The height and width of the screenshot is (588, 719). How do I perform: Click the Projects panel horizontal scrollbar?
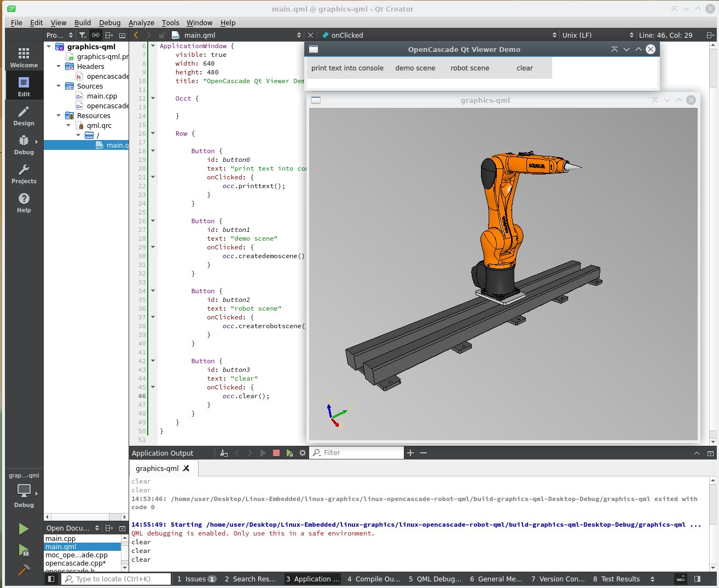[x=86, y=516]
